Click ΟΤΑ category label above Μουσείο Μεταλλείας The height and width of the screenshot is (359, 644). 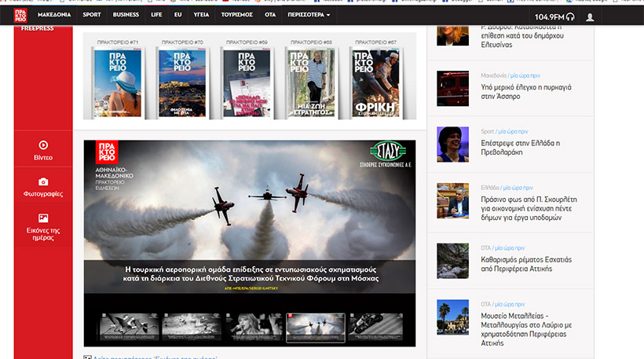coord(486,304)
